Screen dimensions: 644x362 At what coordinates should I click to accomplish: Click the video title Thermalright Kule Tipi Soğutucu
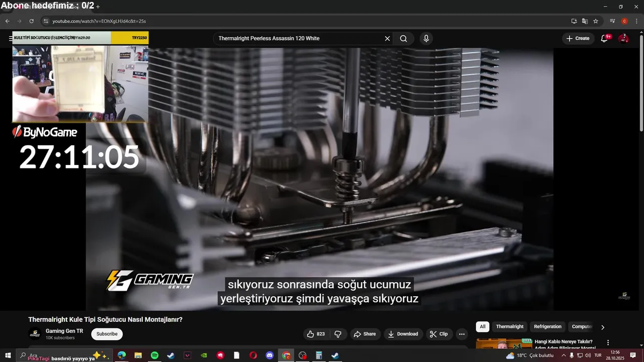pos(105,319)
